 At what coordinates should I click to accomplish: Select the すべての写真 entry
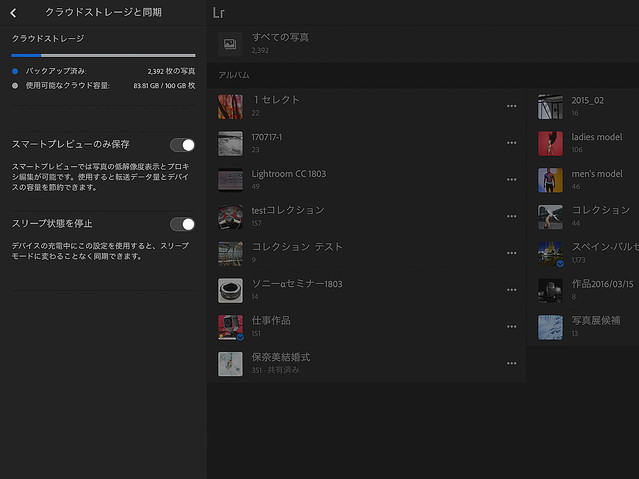(x=280, y=42)
